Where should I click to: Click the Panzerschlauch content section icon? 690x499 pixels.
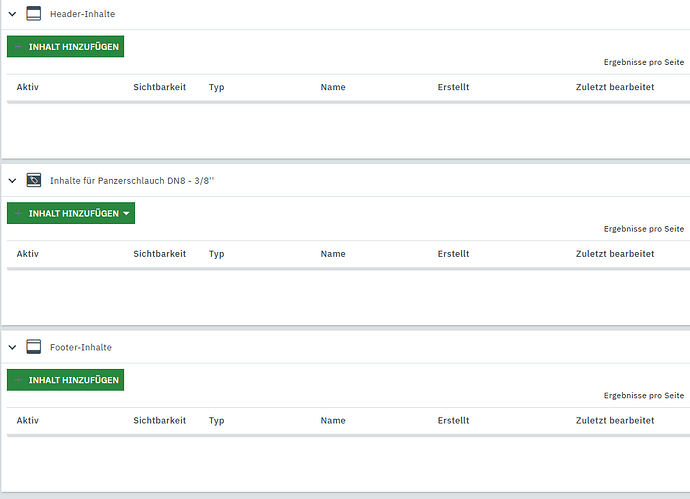tap(33, 181)
